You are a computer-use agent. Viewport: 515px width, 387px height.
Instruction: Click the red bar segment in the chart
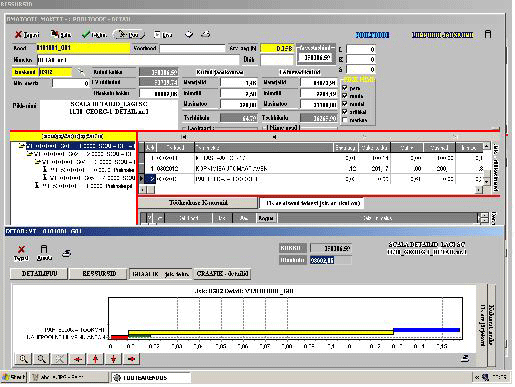[119, 337]
